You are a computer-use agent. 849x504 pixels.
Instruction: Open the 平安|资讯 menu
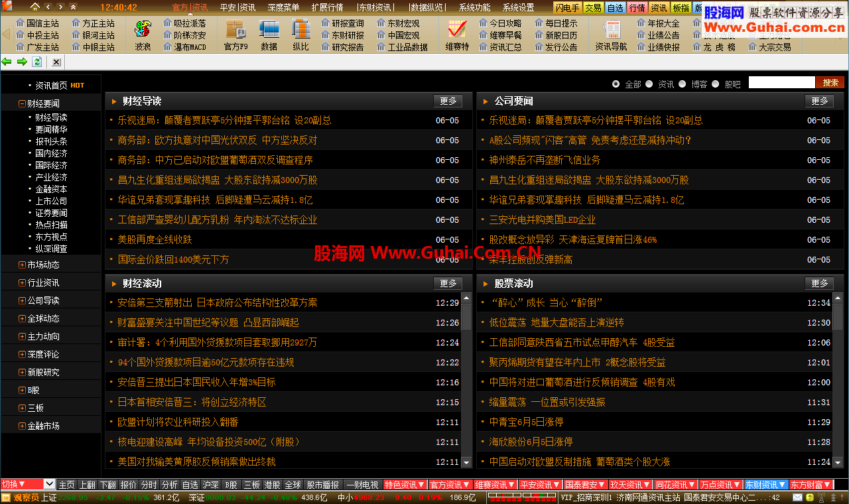click(x=237, y=8)
